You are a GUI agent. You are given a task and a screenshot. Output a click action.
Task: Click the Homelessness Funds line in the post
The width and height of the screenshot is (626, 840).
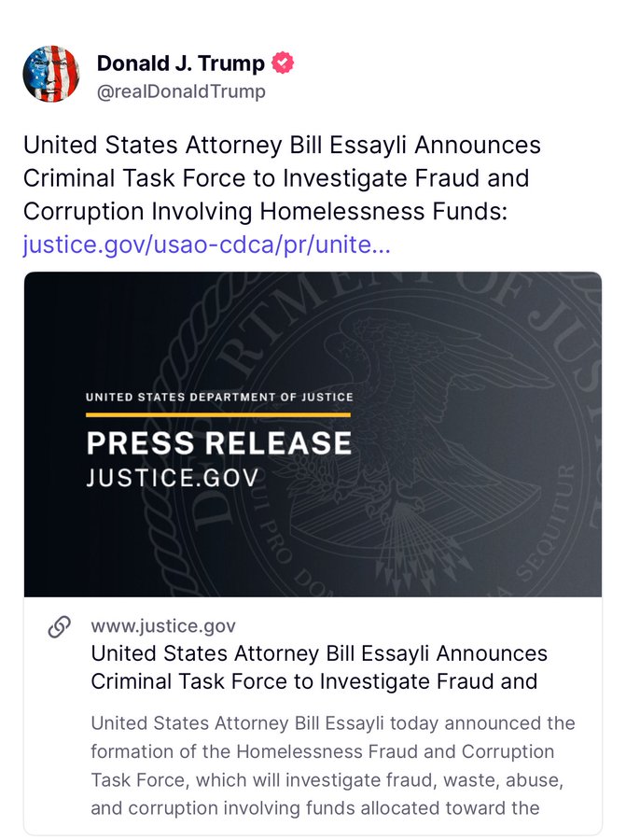(x=265, y=211)
